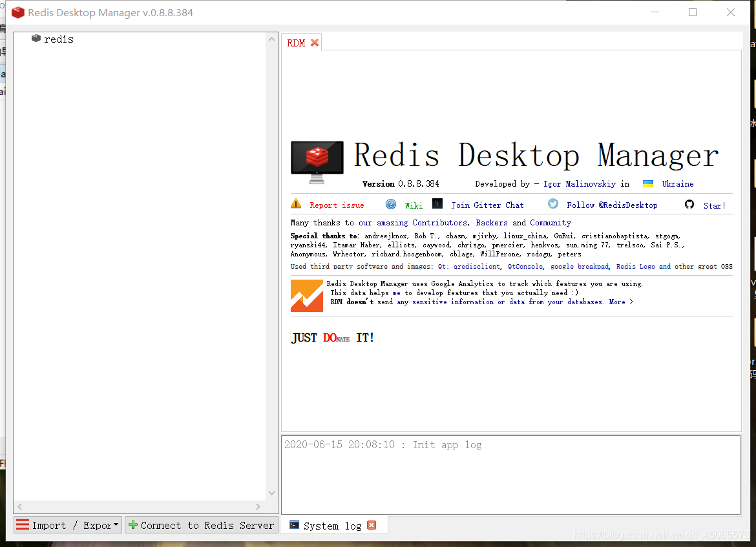The width and height of the screenshot is (756, 547).
Task: Open the QtConsole link
Action: 525,267
